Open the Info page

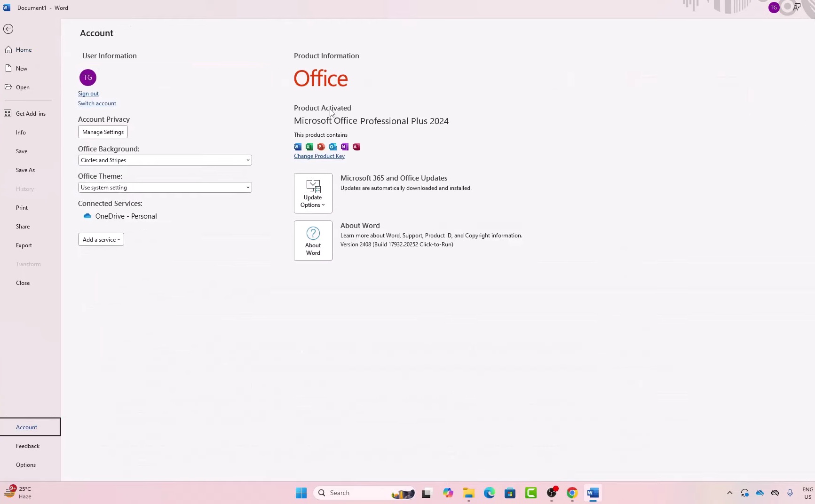[21, 133]
